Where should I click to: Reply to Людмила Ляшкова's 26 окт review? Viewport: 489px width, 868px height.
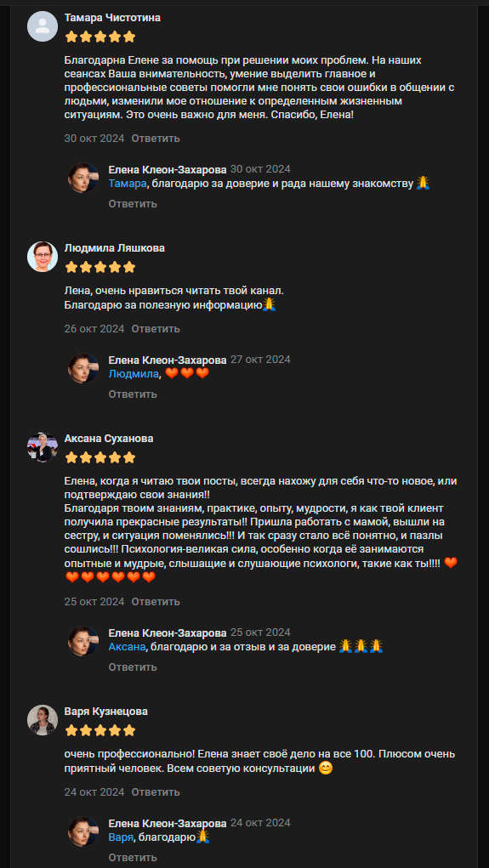[x=156, y=329]
